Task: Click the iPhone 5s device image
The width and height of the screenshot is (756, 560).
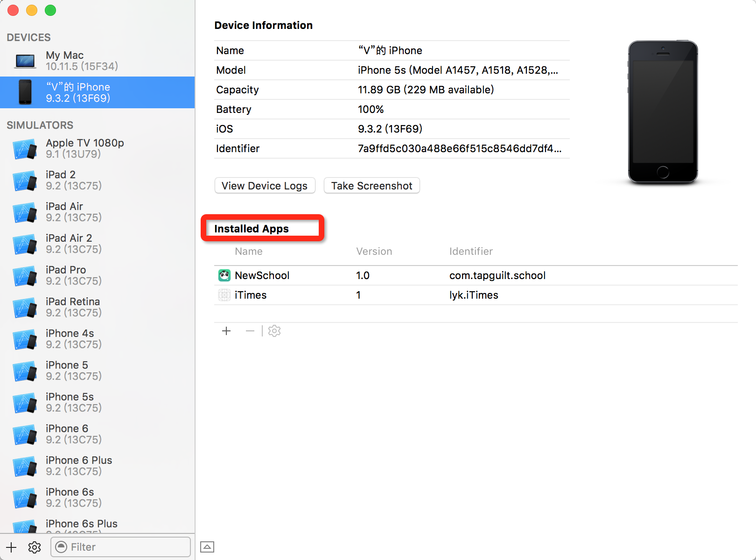Action: click(x=663, y=112)
